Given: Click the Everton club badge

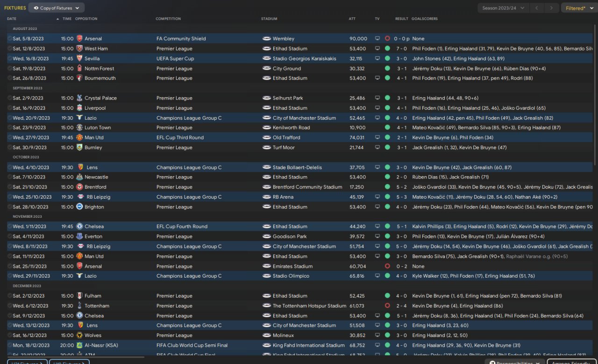Looking at the screenshot, I should tap(79, 236).
